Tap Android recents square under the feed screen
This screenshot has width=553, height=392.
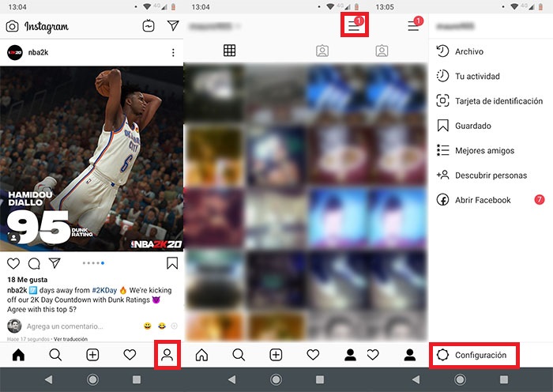(137, 379)
